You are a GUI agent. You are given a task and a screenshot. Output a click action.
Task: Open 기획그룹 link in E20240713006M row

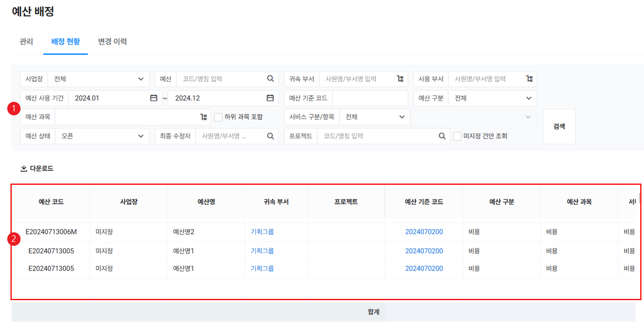pos(262,232)
